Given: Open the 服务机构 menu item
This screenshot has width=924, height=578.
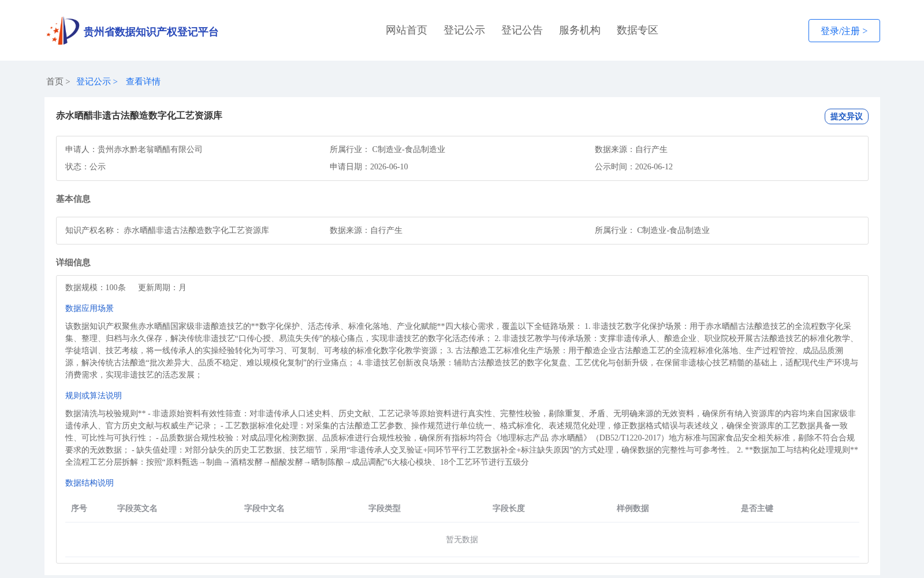Looking at the screenshot, I should [580, 30].
